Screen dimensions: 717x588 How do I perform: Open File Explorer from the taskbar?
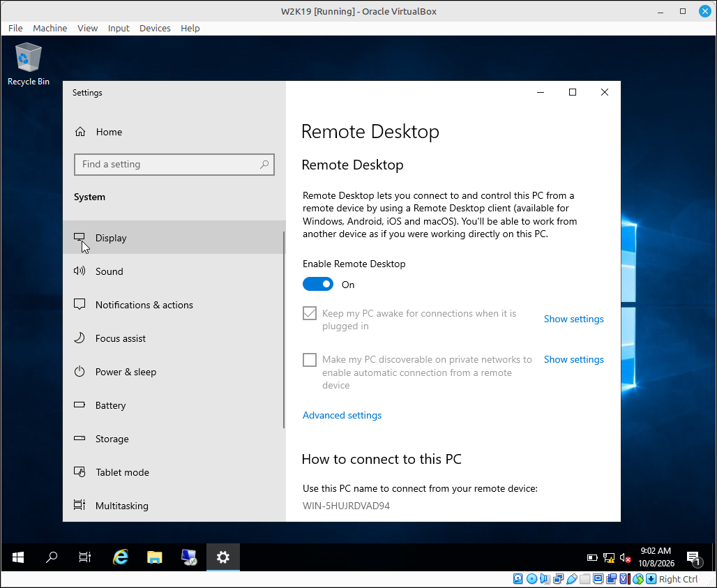point(155,557)
